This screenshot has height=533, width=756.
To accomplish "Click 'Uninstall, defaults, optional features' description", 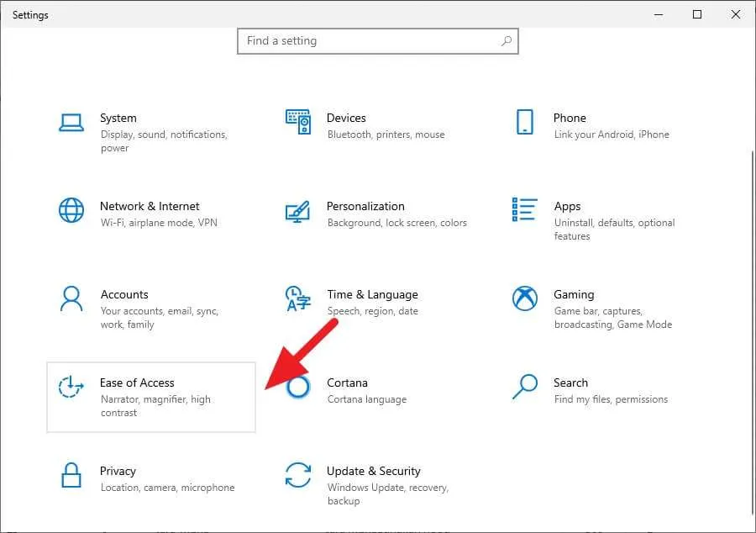I will pyautogui.click(x=614, y=230).
